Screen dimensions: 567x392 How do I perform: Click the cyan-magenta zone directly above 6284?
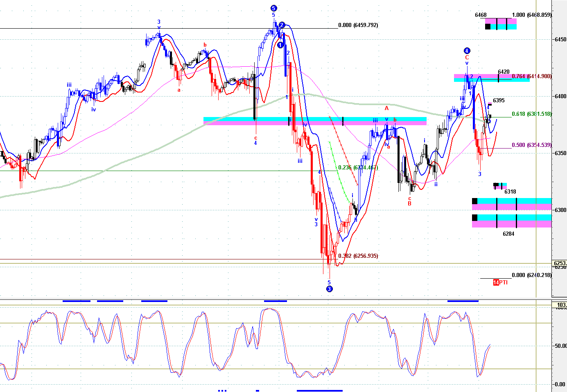pyautogui.click(x=512, y=221)
